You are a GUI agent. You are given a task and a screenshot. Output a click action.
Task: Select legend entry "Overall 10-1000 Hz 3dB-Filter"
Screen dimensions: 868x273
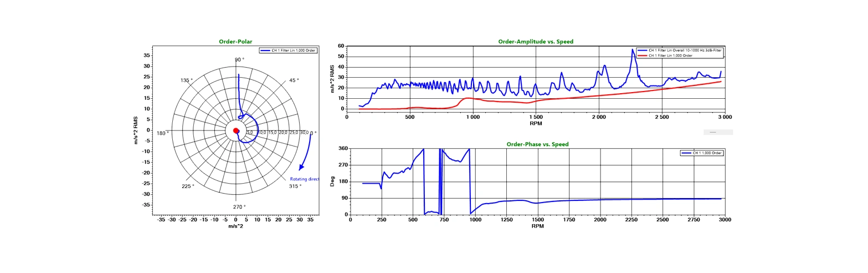pyautogui.click(x=681, y=50)
